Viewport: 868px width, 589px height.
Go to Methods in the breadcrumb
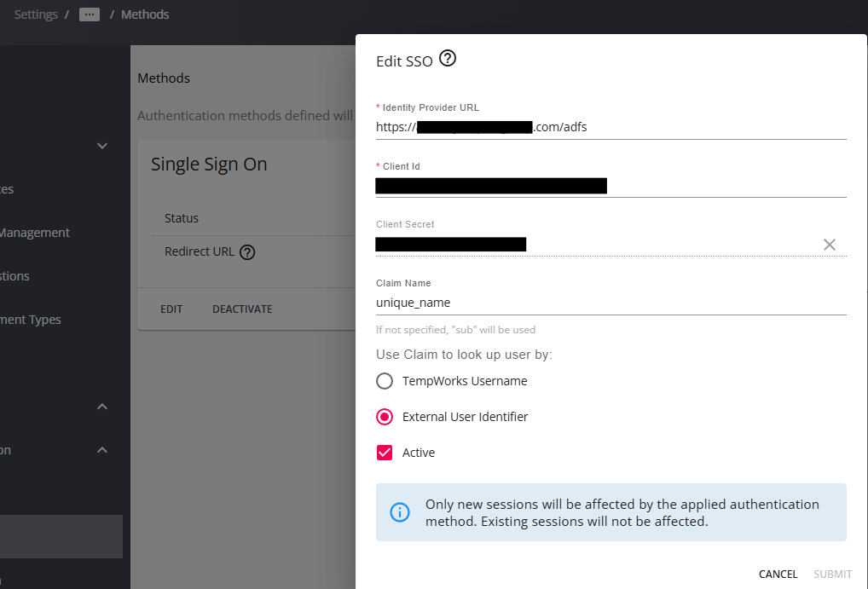coord(145,14)
